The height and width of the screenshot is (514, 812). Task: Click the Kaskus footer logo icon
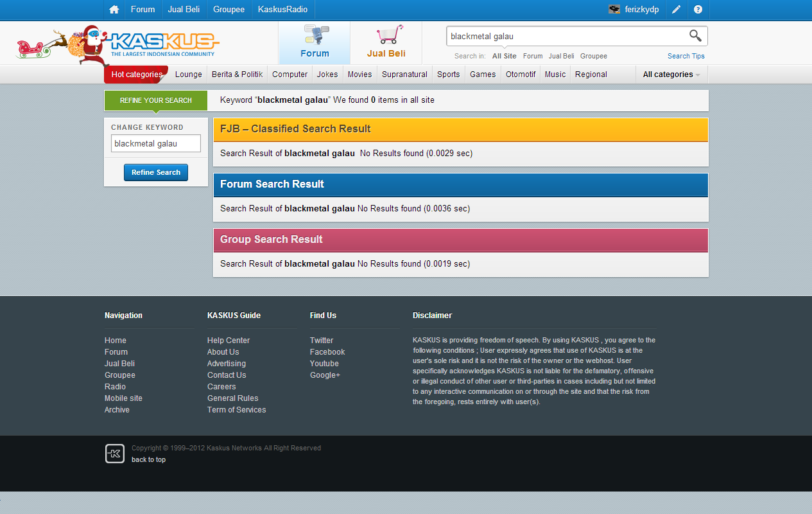(x=115, y=454)
